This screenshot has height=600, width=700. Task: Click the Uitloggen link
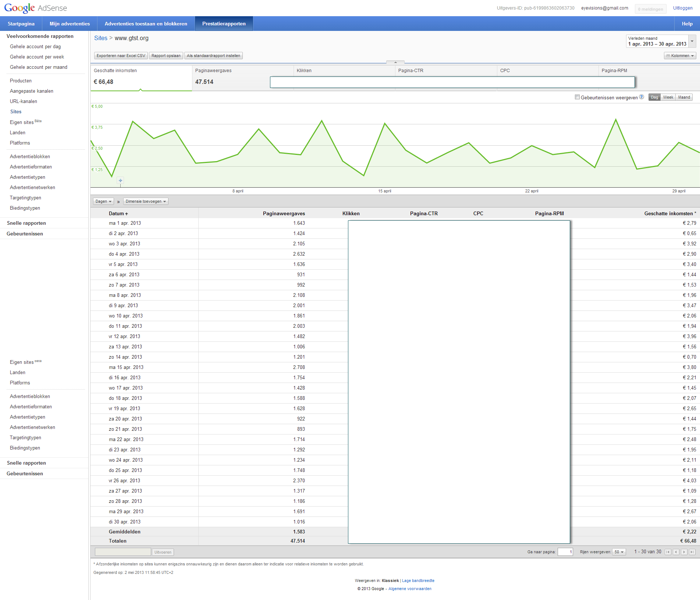(683, 8)
